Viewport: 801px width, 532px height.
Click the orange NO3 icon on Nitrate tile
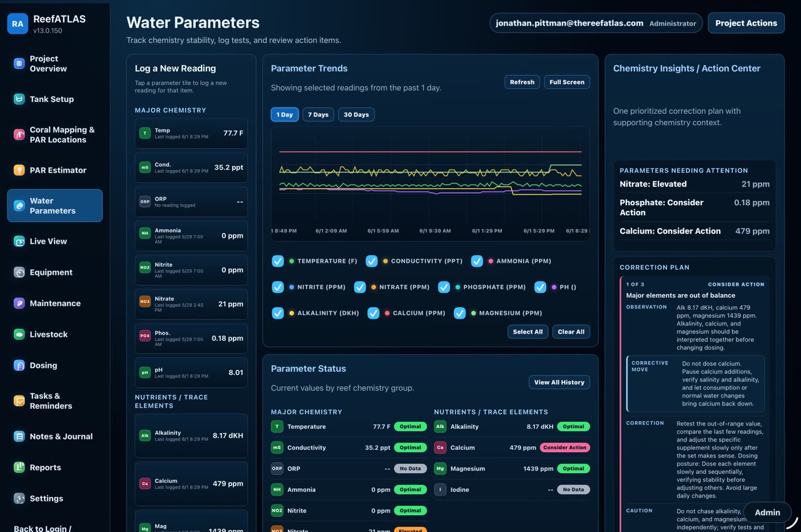(145, 301)
